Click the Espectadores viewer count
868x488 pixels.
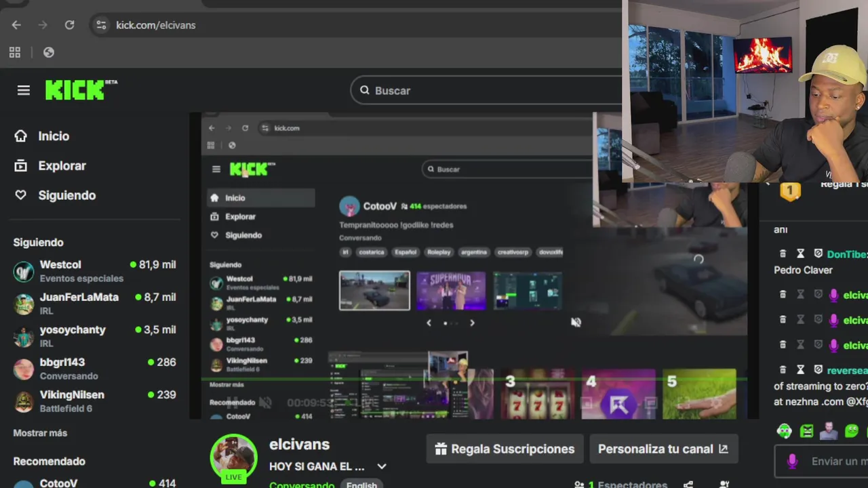pos(620,484)
